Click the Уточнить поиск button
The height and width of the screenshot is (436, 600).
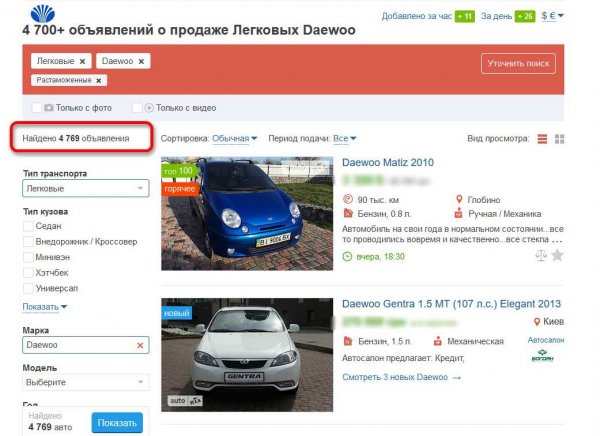point(518,64)
